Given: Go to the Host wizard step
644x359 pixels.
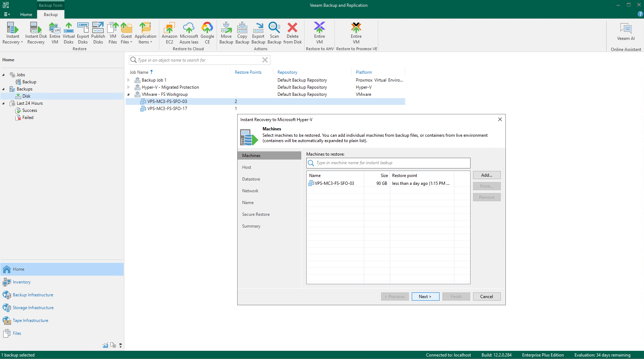Looking at the screenshot, I should (246, 167).
